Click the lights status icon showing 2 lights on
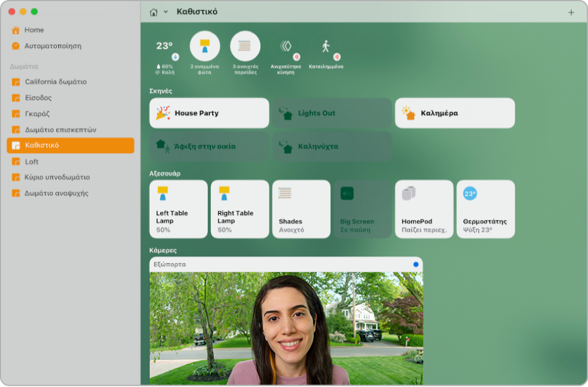The width and height of the screenshot is (588, 387). pyautogui.click(x=205, y=46)
